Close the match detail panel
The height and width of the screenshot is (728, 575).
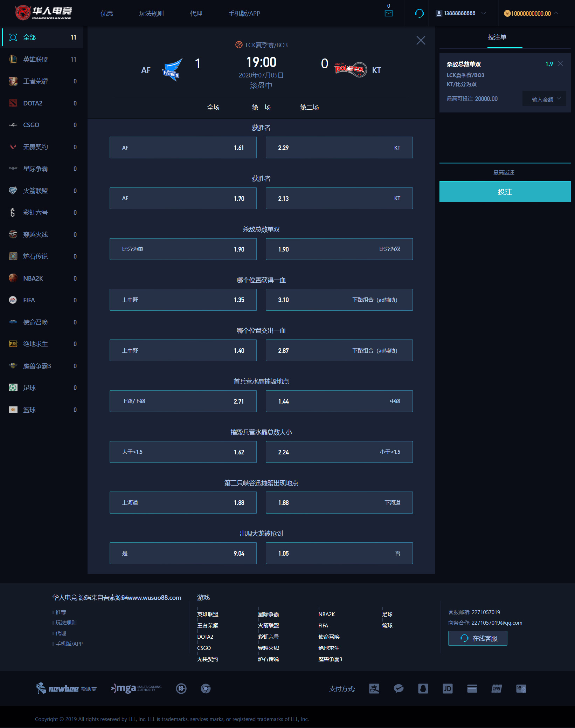421,40
